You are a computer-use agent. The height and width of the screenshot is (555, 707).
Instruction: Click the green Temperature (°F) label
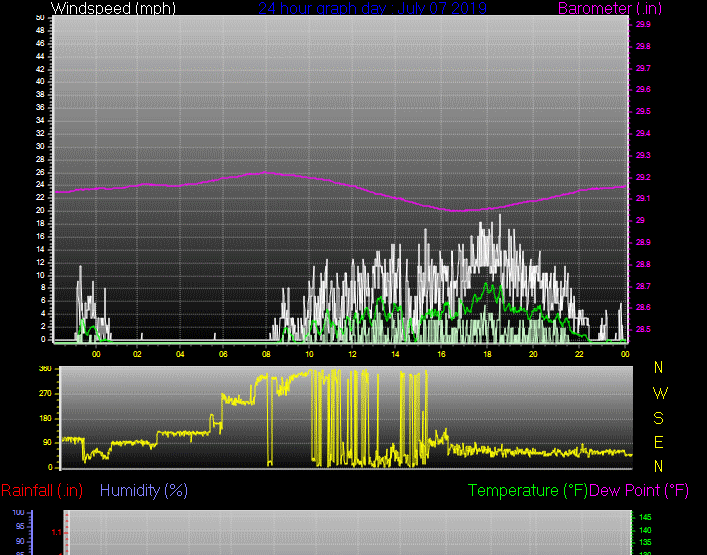pyautogui.click(x=528, y=491)
